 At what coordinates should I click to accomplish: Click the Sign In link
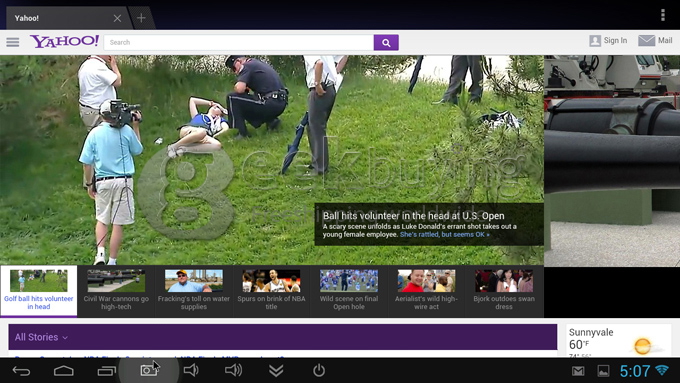(x=615, y=40)
